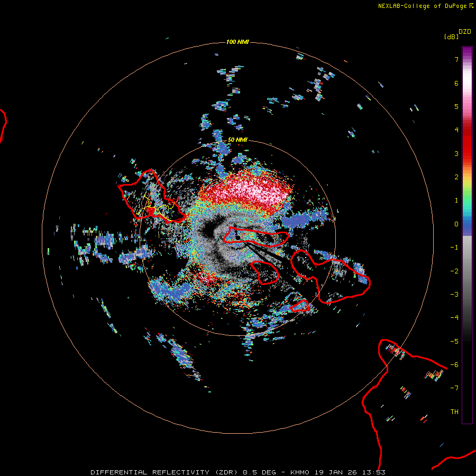Click the 1 dB tick on the color scale
Image resolution: width=476 pixels, height=476 pixels.
[456, 200]
